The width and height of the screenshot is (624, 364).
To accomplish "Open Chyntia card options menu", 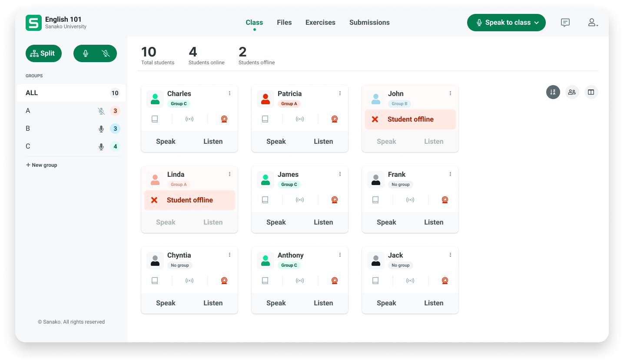I will [229, 255].
